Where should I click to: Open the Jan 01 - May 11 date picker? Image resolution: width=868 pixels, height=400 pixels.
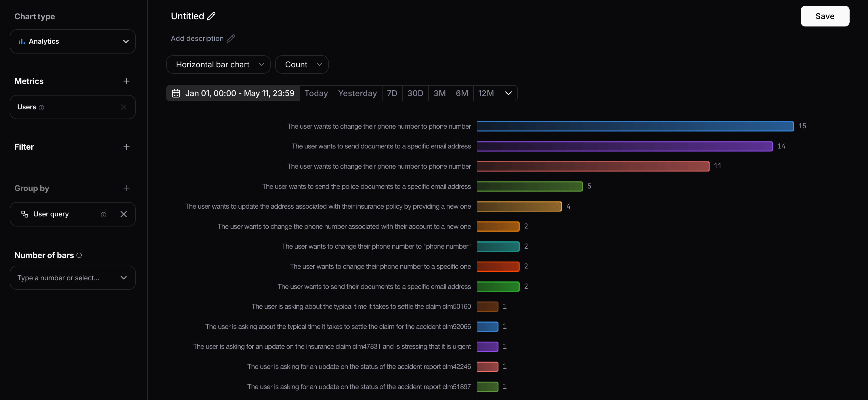pyautogui.click(x=233, y=94)
